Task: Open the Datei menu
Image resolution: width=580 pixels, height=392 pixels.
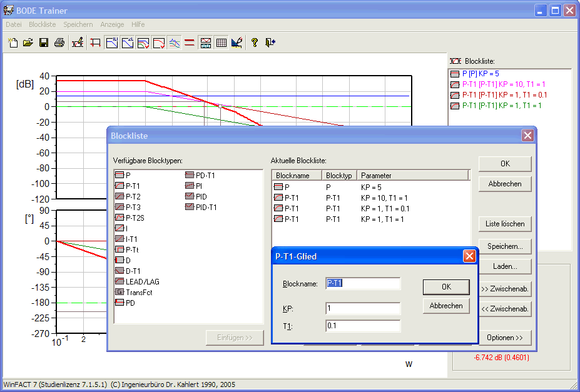Action: (14, 24)
